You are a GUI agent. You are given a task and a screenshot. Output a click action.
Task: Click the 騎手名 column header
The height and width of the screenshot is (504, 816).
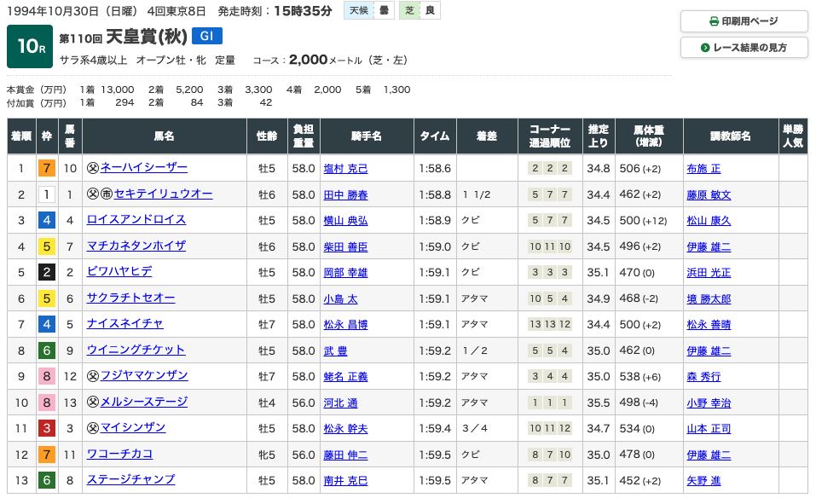(367, 136)
